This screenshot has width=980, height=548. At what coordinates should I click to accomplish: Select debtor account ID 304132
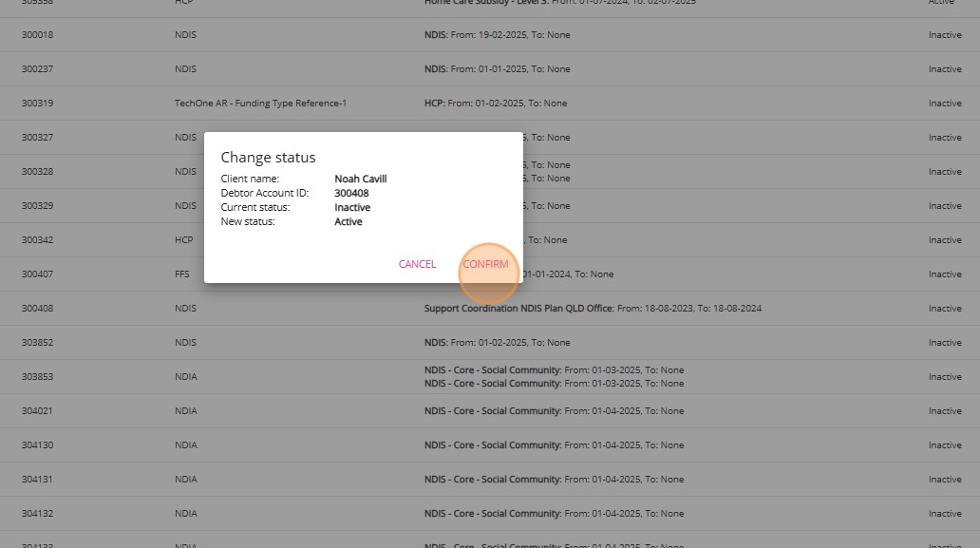[x=37, y=514]
